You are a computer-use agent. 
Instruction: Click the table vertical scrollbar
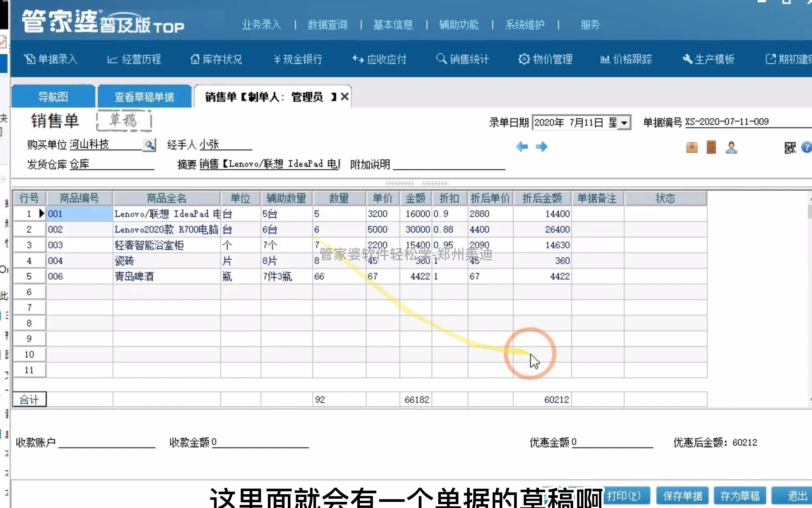(810, 299)
